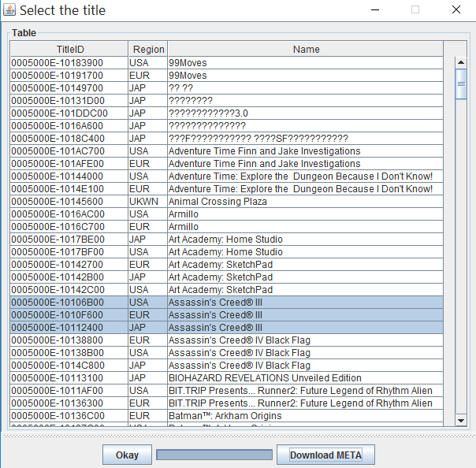This screenshot has height=468, width=476.
Task: Click the Okay button
Action: [127, 455]
